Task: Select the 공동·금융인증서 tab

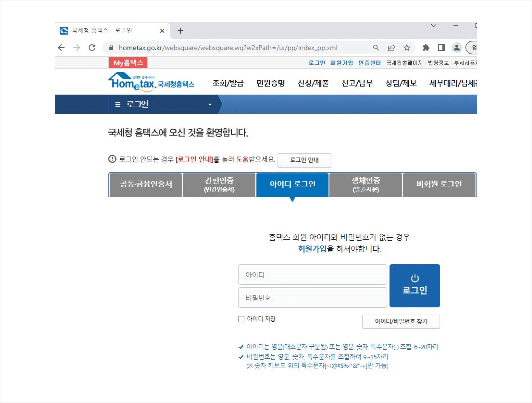Action: (x=146, y=184)
